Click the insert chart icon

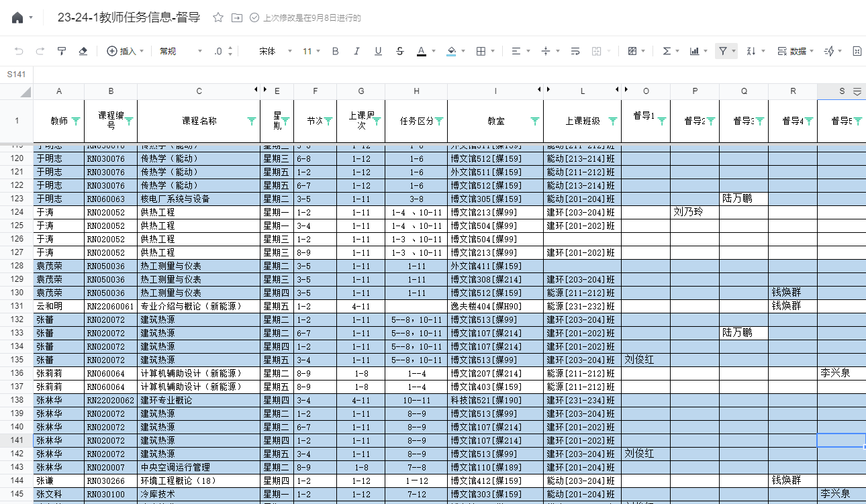(695, 51)
